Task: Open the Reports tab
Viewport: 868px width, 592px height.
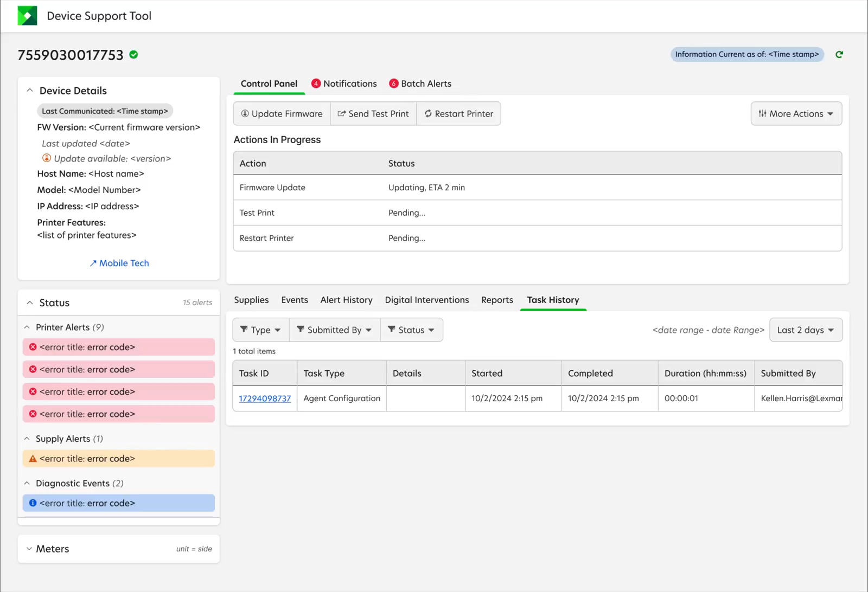Action: coord(497,300)
